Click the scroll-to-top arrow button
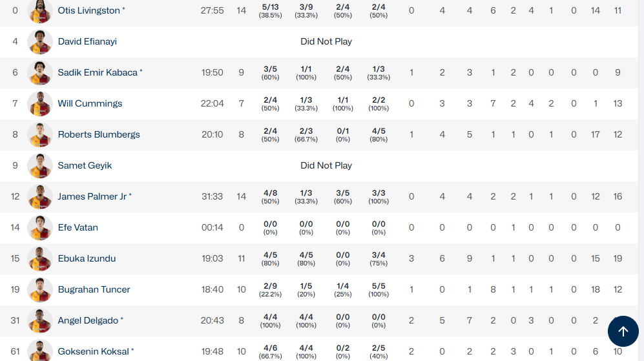This screenshot has width=644, height=361. coord(623,331)
